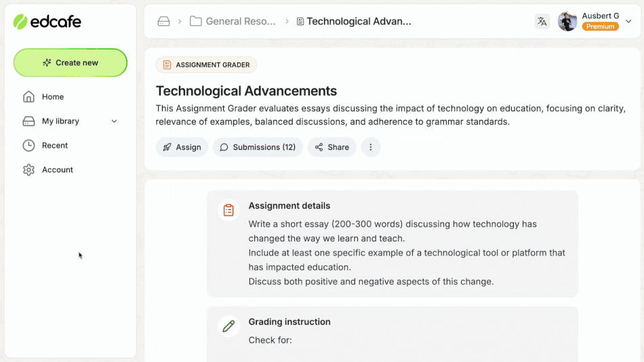Open the General Resources folder breadcrumb

[x=233, y=21]
